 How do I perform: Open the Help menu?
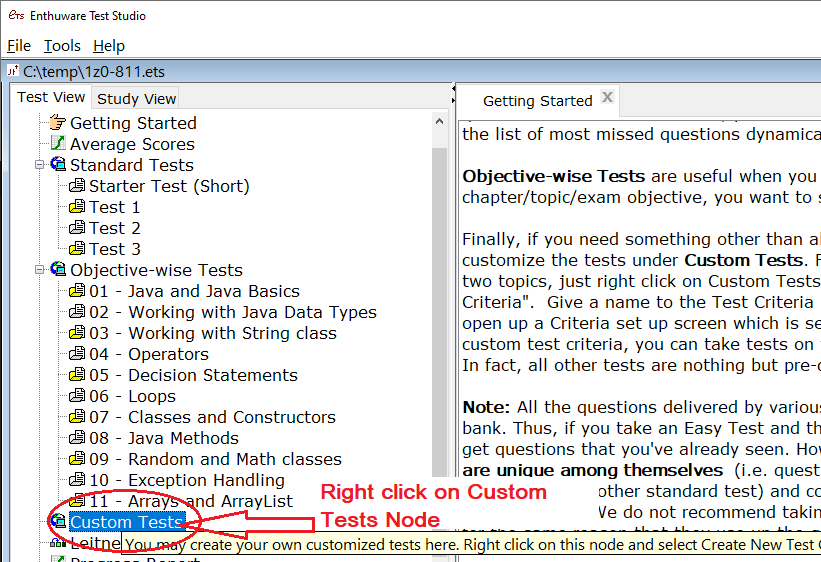109,46
